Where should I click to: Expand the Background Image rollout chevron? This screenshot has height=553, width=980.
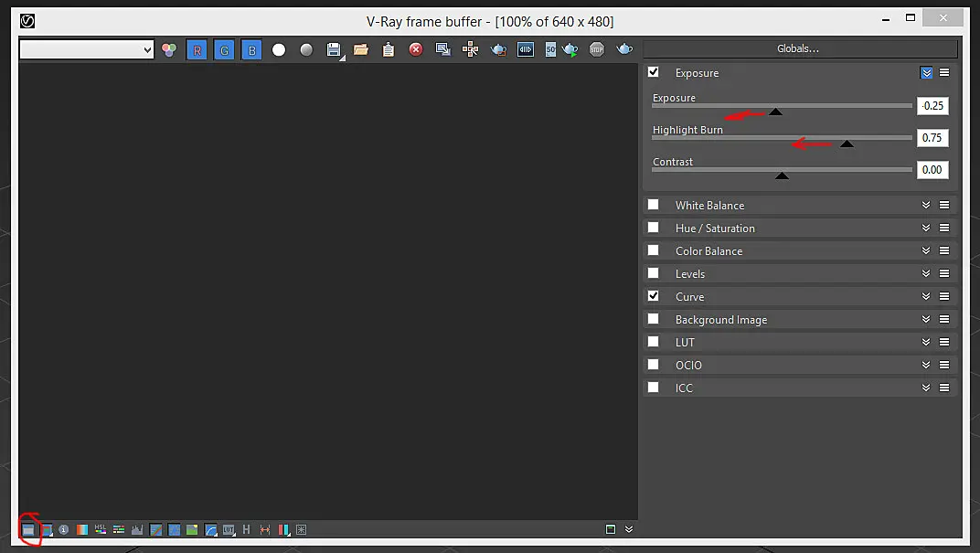pyautogui.click(x=926, y=319)
